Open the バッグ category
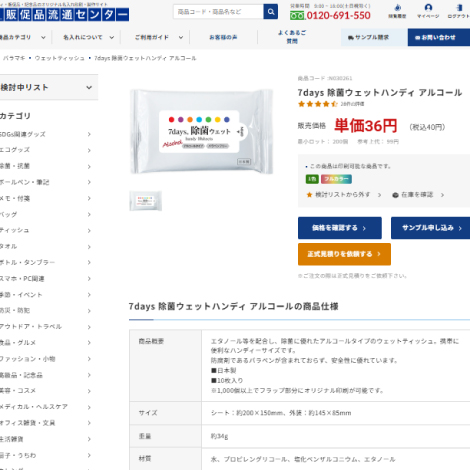 [x=46, y=214]
